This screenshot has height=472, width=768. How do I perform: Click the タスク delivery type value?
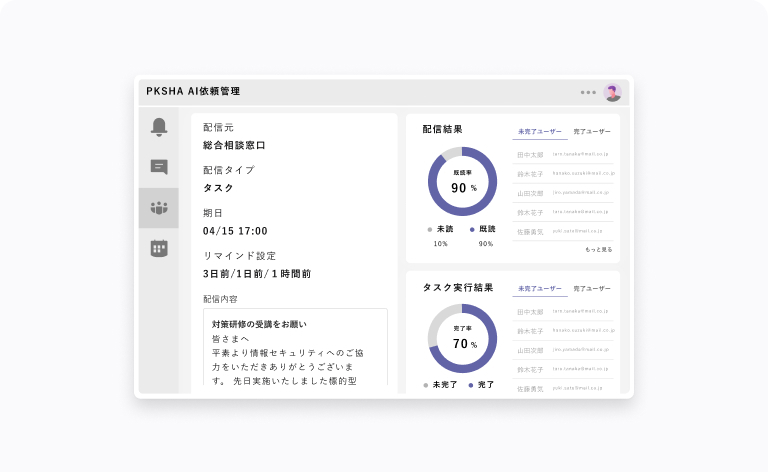coord(218,188)
